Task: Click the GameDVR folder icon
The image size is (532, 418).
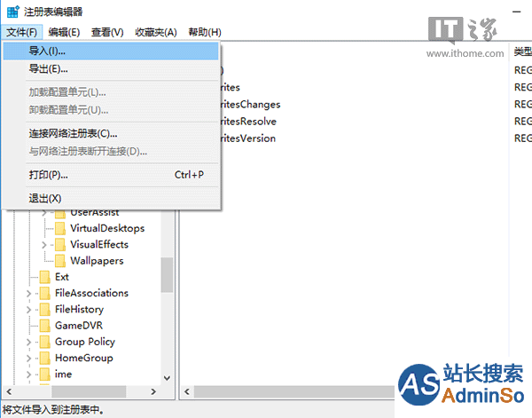Action: click(45, 326)
